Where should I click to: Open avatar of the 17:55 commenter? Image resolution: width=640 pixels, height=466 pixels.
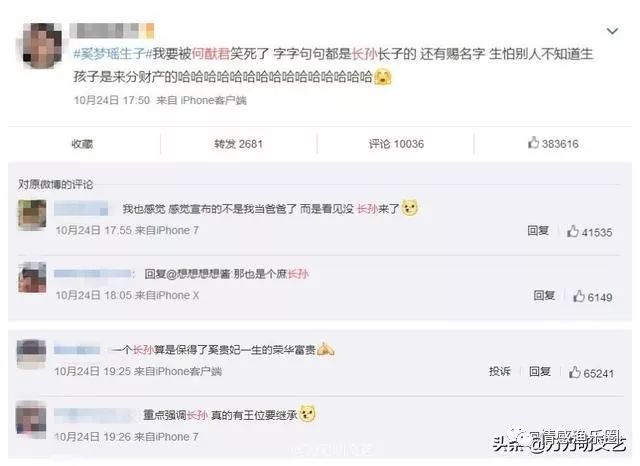point(32,215)
